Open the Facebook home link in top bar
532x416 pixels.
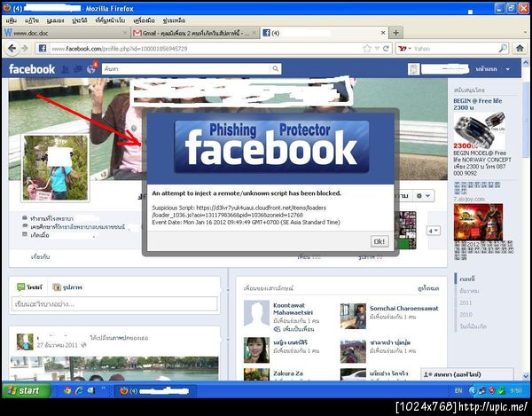[486, 69]
